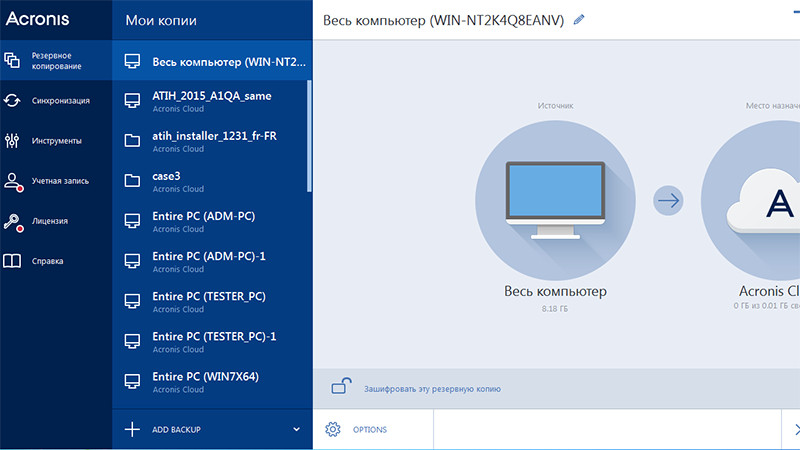Open Инструменты menu item
Viewport: 800px width, 450px height.
56,140
